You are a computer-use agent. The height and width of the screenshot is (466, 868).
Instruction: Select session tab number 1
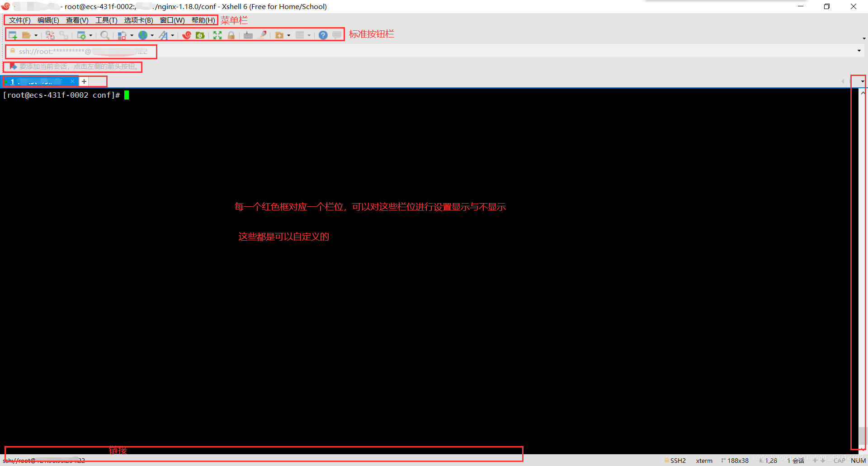click(x=41, y=81)
